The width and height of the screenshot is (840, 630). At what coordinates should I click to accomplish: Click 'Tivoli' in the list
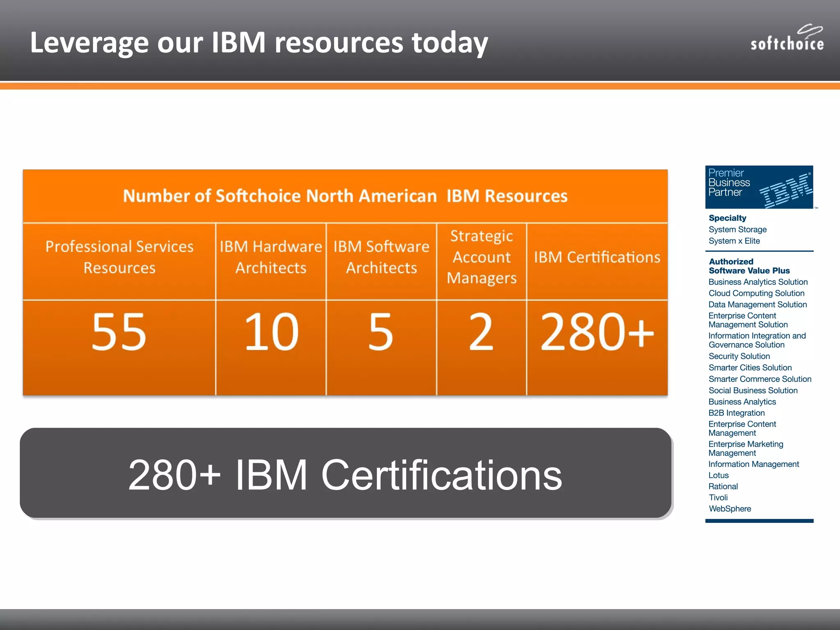point(718,498)
